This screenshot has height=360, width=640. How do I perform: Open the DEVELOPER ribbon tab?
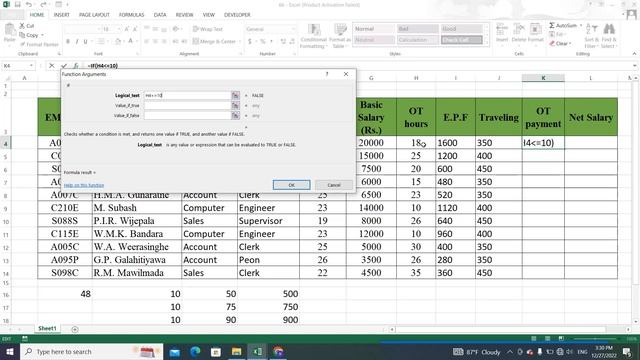click(x=237, y=15)
